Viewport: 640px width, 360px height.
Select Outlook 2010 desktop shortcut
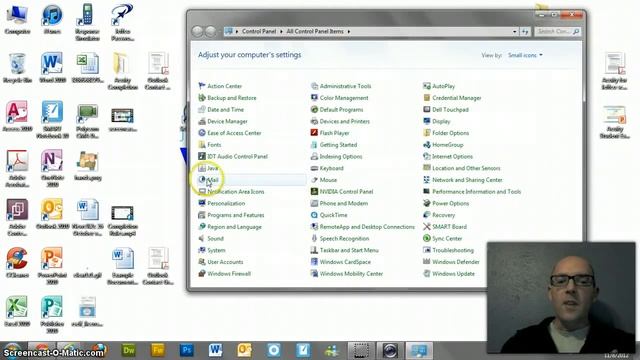tap(52, 213)
